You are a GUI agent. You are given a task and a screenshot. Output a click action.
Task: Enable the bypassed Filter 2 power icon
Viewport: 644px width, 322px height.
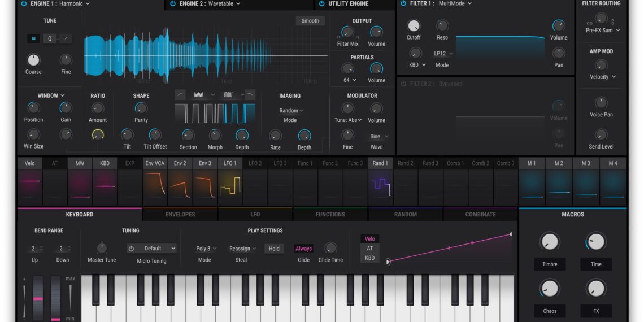[x=403, y=84]
